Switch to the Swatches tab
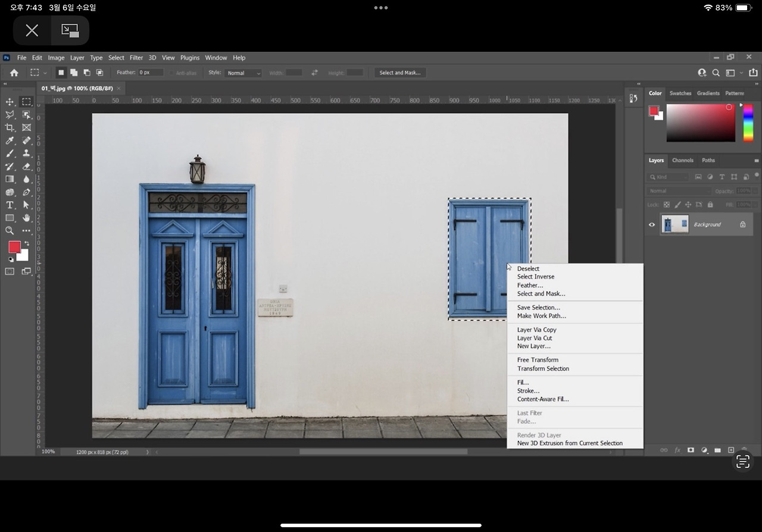 point(680,93)
